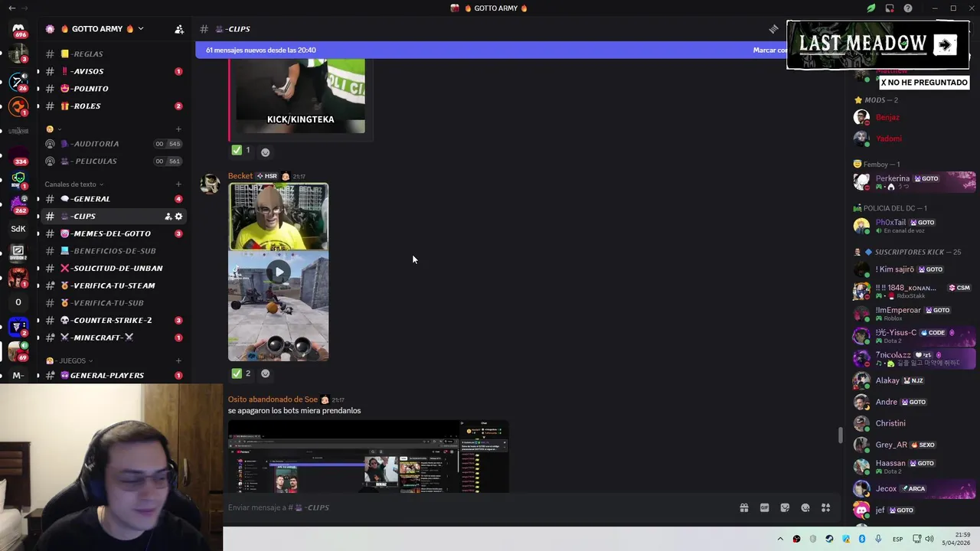Open Becket's user profile name
This screenshot has width=980, height=551.
240,176
